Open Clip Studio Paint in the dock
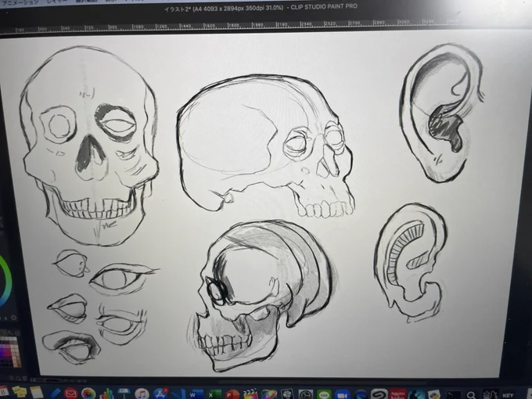Screen dimensions: 532x399 coord(379,394)
